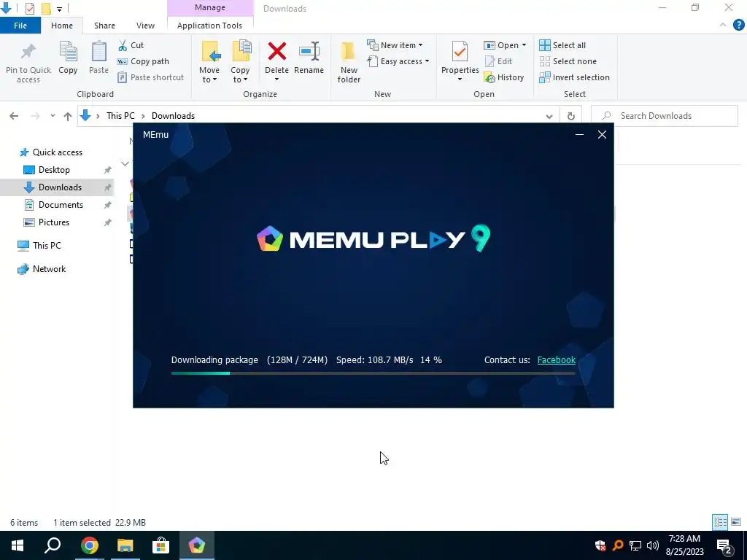Click Pin to Quick access icon

[x=28, y=52]
